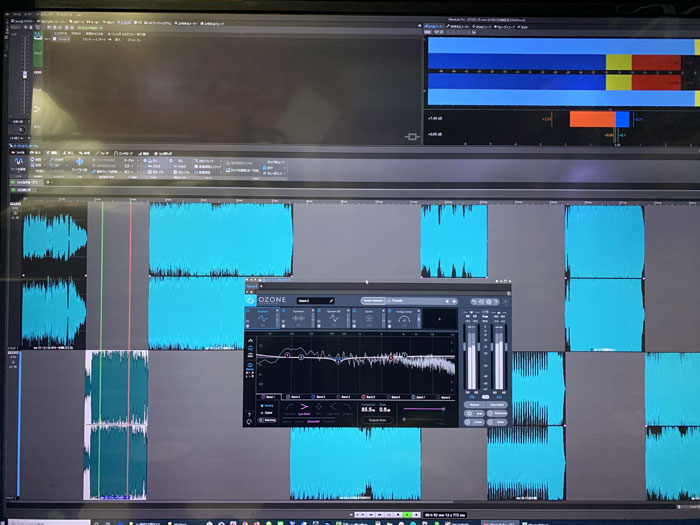Screen dimensions: 700x525
Task: Choose the Lowpass filter shape
Action: [x=347, y=407]
